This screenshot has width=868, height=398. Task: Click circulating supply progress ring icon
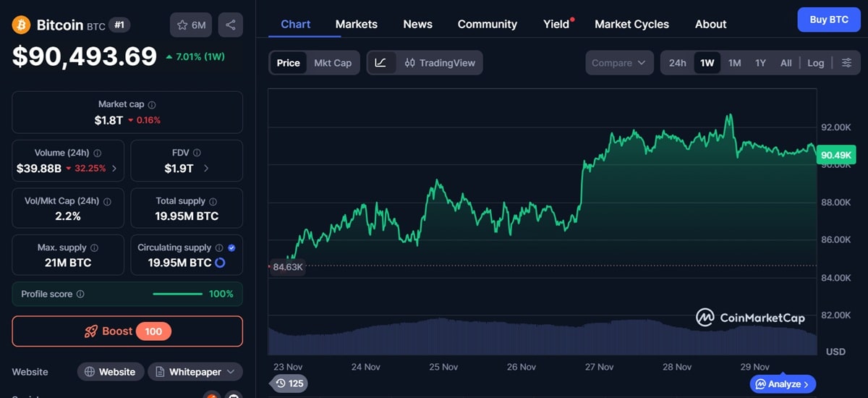tap(220, 263)
